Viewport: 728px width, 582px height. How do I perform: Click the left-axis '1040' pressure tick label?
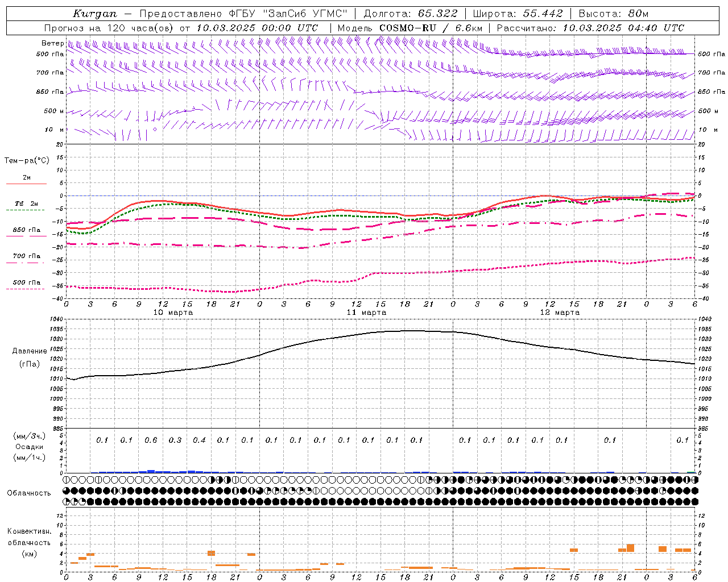click(57, 319)
